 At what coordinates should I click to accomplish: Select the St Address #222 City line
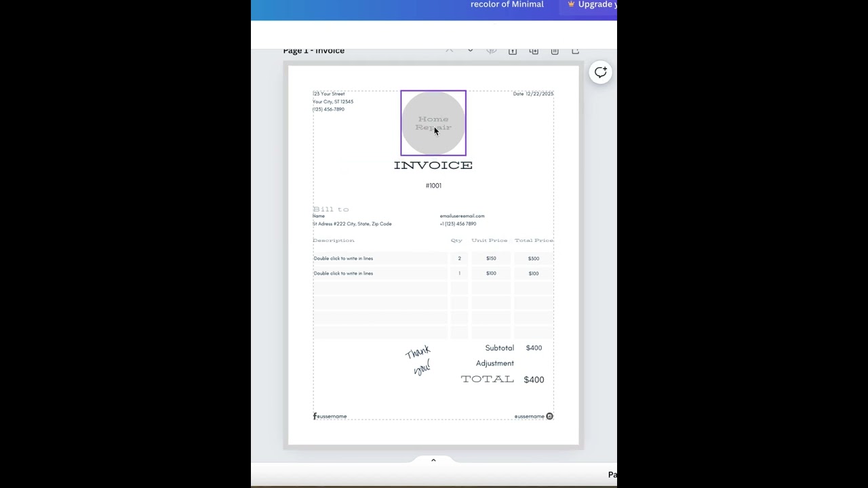pyautogui.click(x=352, y=224)
